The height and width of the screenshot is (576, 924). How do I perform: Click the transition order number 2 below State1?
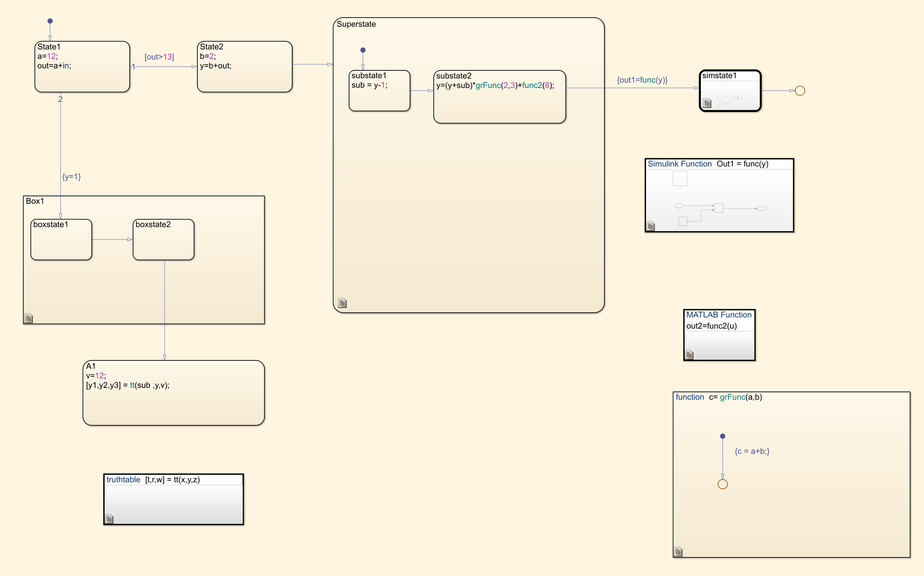(60, 99)
